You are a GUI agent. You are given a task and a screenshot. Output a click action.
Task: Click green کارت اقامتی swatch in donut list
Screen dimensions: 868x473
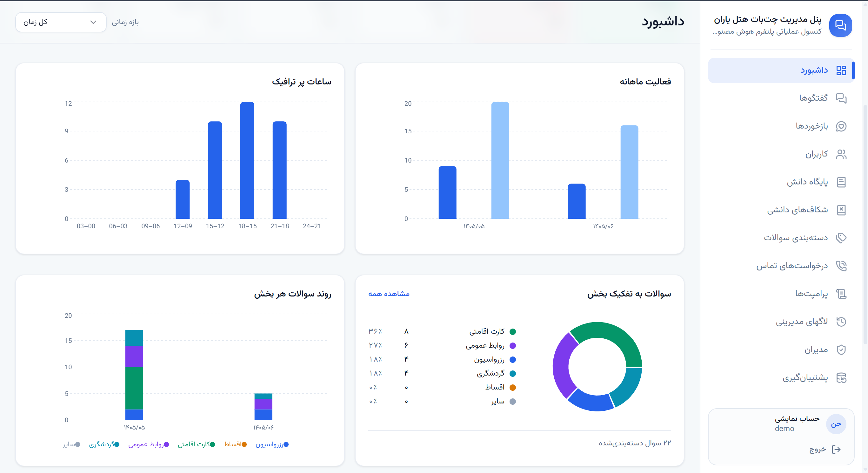click(x=512, y=331)
